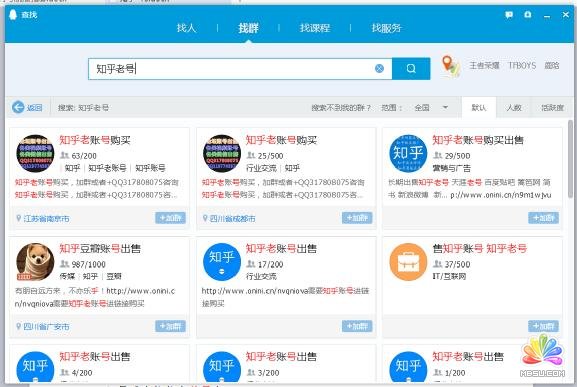The height and width of the screenshot is (387, 577).
Task: Switch to 找人 tab
Action: point(186,28)
